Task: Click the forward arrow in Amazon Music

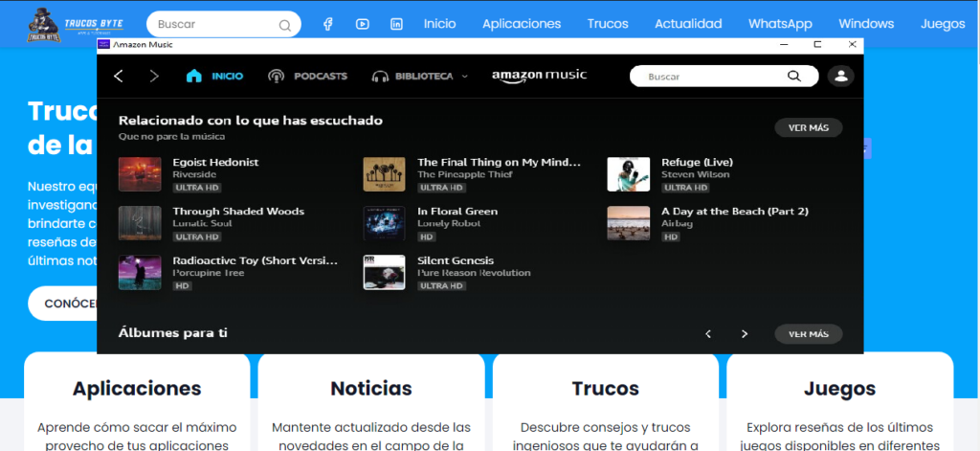Action: [x=154, y=77]
